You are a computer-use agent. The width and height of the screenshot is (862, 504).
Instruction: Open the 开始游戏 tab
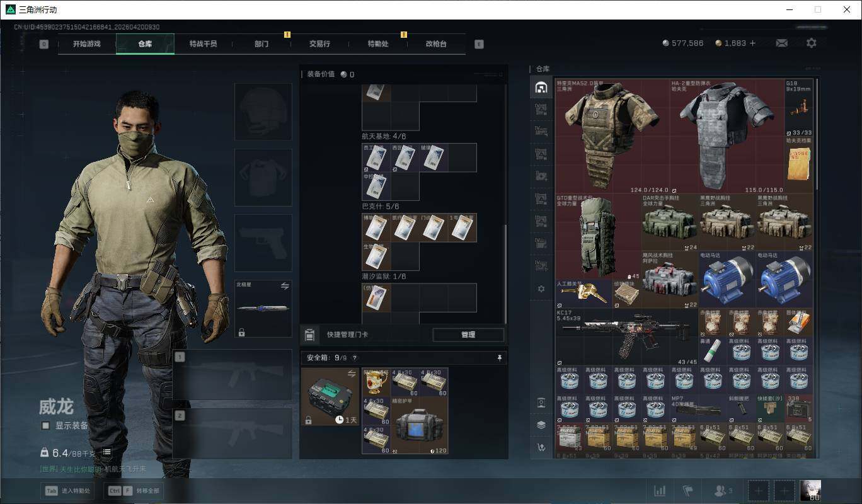(x=86, y=44)
